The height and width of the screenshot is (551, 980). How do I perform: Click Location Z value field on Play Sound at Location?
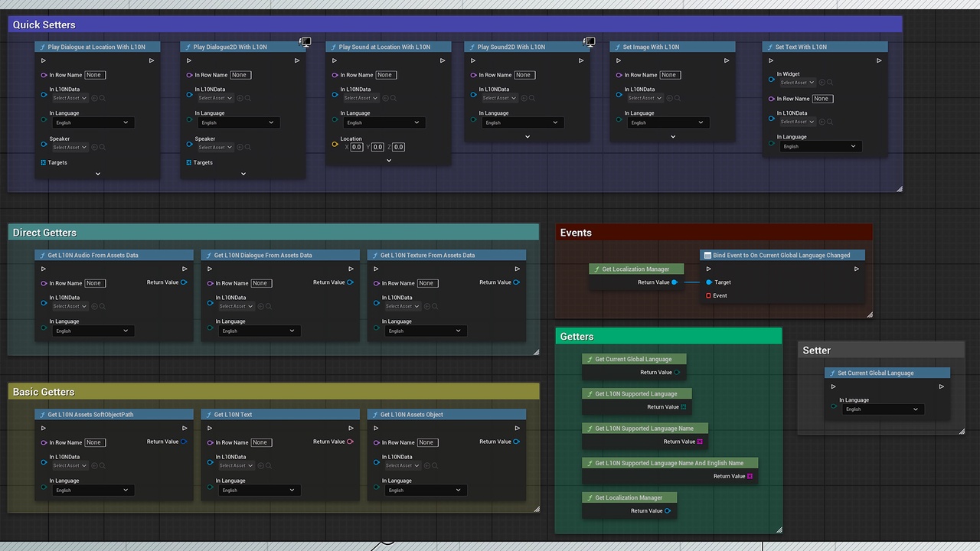click(x=398, y=147)
